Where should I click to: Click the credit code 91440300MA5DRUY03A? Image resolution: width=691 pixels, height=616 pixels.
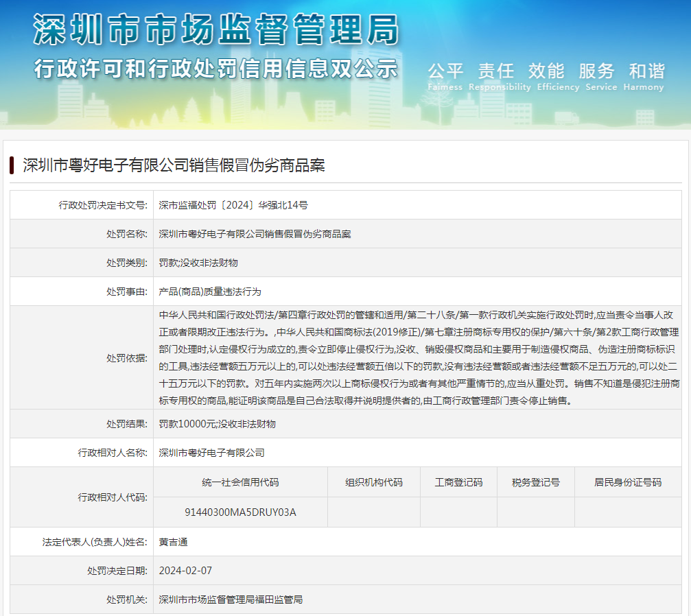coord(240,512)
